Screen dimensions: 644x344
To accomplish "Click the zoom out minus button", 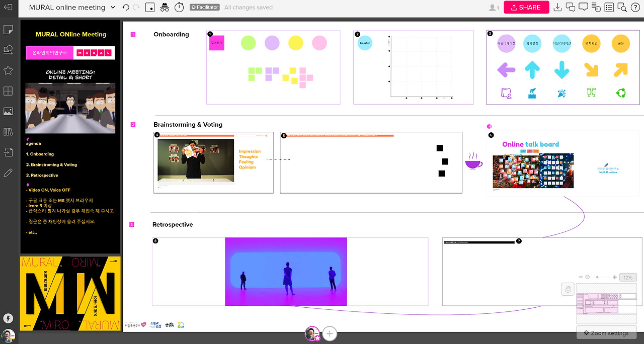I will tap(581, 277).
